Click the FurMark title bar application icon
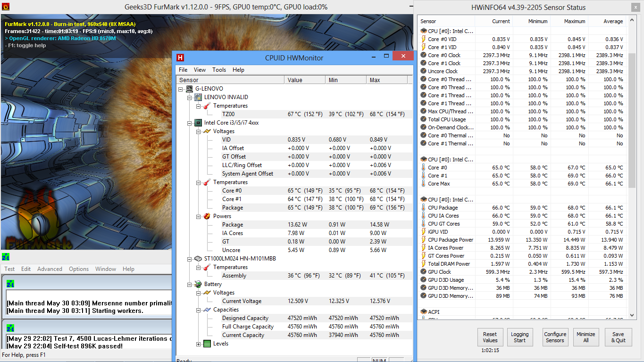 coord(5,7)
